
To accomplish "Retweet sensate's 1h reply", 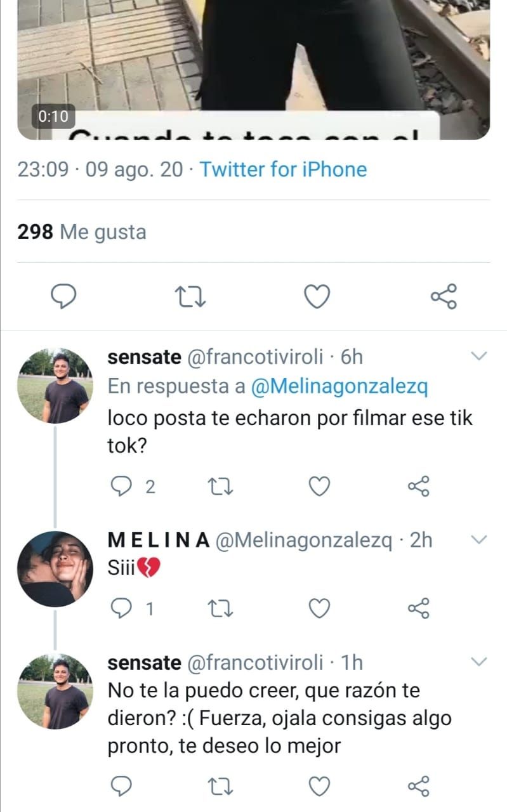I will [220, 787].
